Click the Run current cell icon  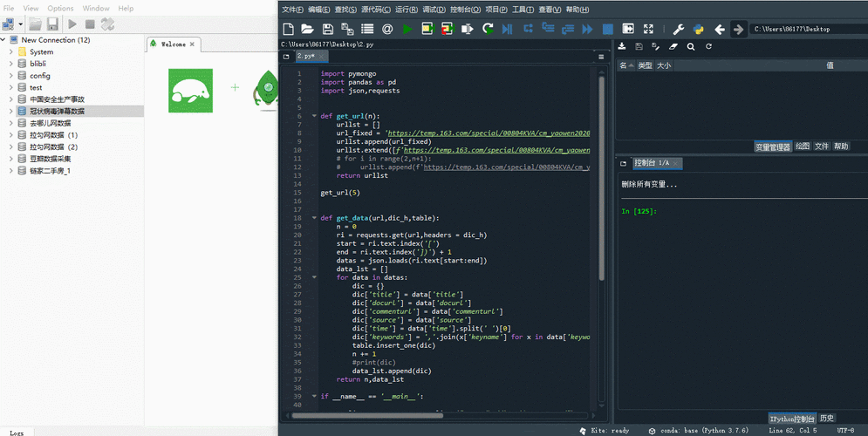[x=427, y=29]
